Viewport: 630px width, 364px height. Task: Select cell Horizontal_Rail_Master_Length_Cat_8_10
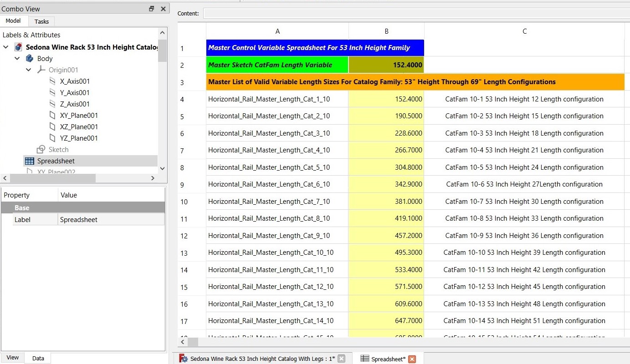(277, 218)
